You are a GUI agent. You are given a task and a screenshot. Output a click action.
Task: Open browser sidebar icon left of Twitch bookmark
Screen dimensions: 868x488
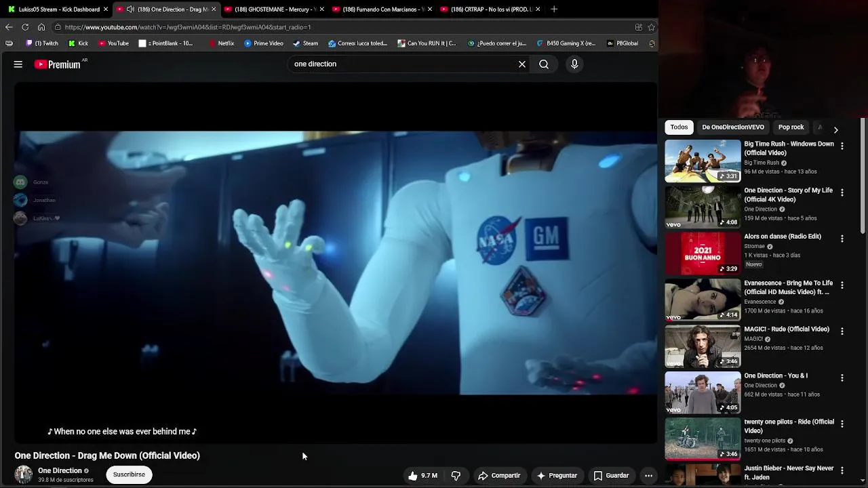pos(9,43)
